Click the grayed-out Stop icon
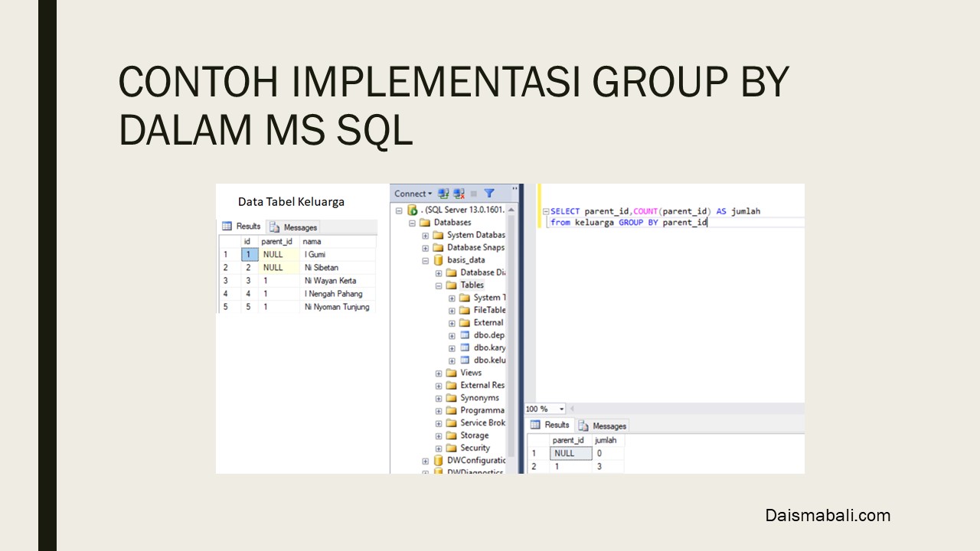 tap(474, 194)
